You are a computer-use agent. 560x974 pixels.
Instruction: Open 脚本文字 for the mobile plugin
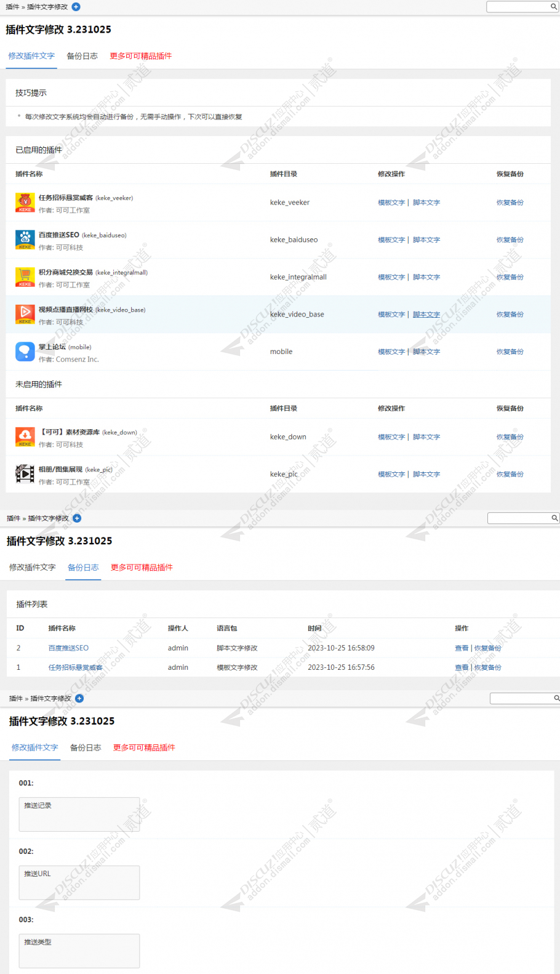pos(426,352)
